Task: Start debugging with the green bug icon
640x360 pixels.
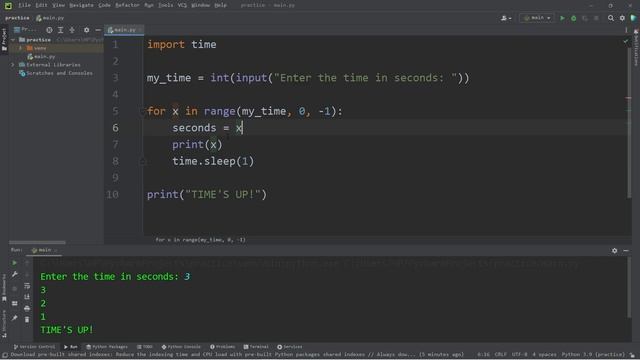Action: 573,18
